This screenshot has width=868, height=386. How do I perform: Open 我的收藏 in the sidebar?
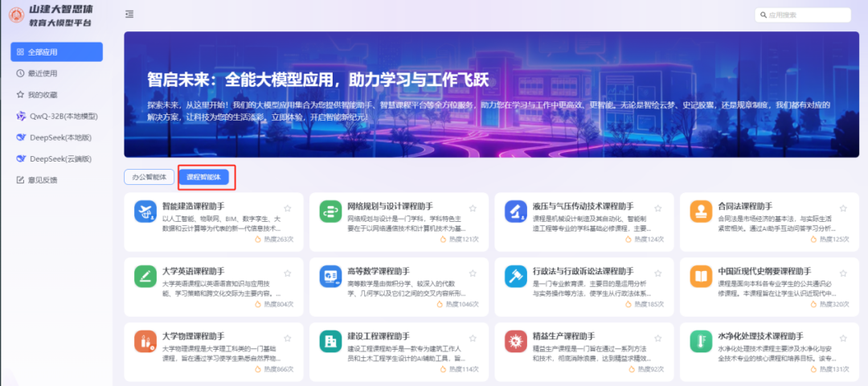[x=43, y=95]
